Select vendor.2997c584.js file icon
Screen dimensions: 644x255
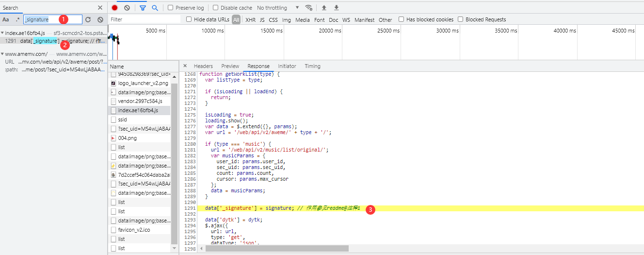pyautogui.click(x=113, y=101)
